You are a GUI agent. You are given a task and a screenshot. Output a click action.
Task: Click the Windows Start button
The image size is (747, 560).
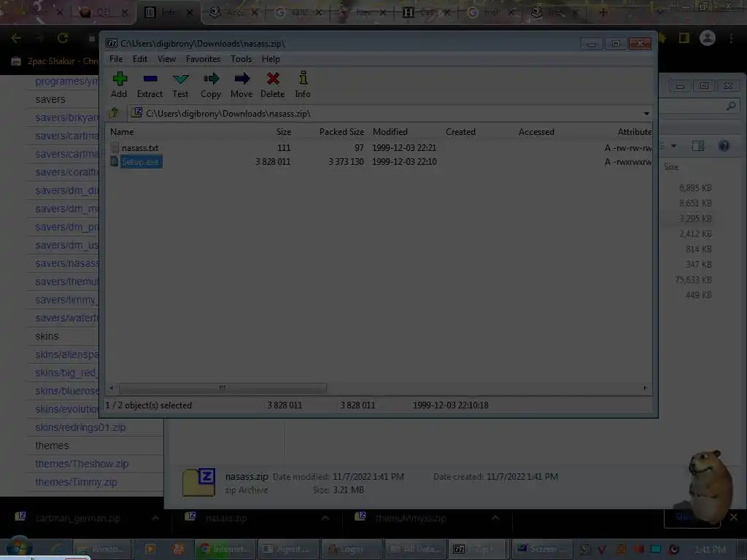[19, 548]
